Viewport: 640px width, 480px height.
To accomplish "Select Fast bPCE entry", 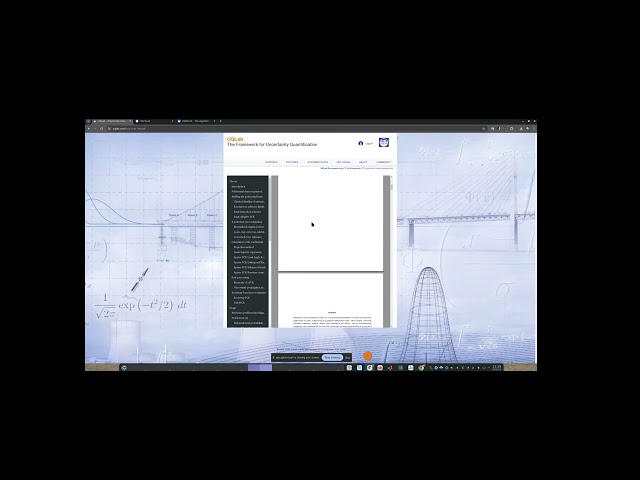I will tap(239, 303).
